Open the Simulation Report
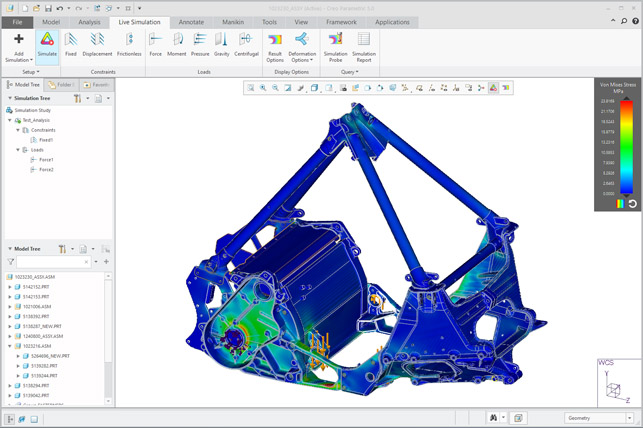643x428 pixels. pos(364,47)
